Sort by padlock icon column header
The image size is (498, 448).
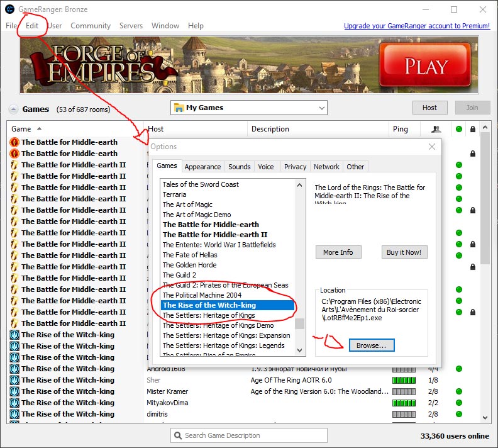[473, 129]
